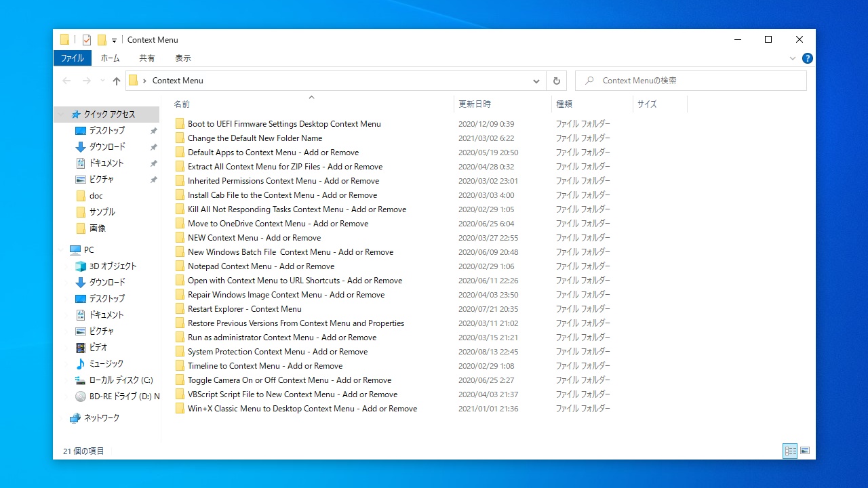The height and width of the screenshot is (488, 868).
Task: Select Run as administrator Context Menu folder
Action: coord(282,338)
